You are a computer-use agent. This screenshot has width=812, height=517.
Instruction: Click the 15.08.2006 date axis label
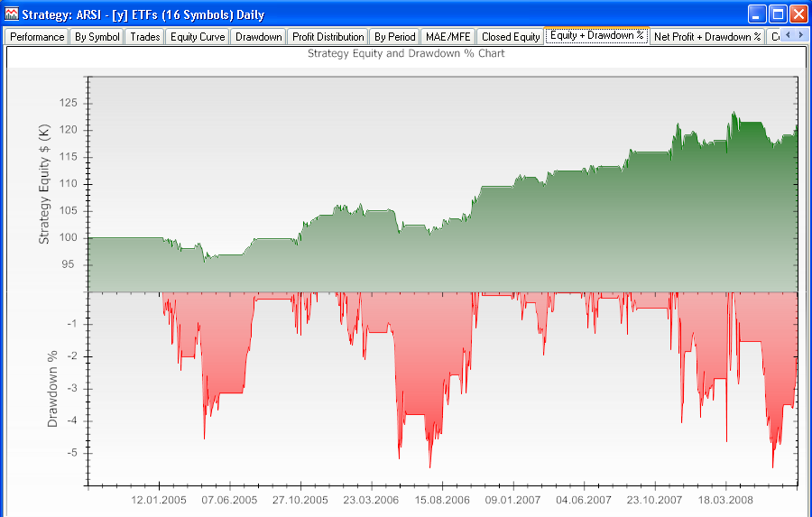click(x=444, y=500)
